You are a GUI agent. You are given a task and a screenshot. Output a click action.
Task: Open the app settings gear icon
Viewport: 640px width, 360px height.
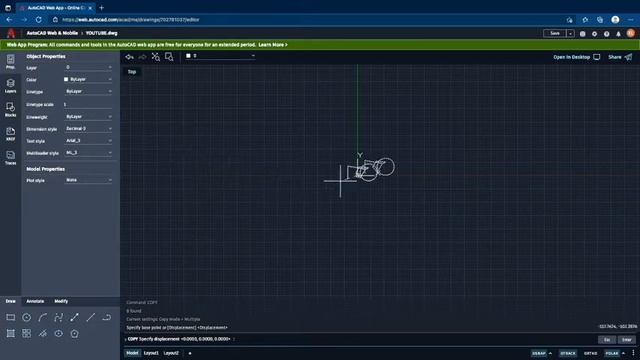[594, 34]
